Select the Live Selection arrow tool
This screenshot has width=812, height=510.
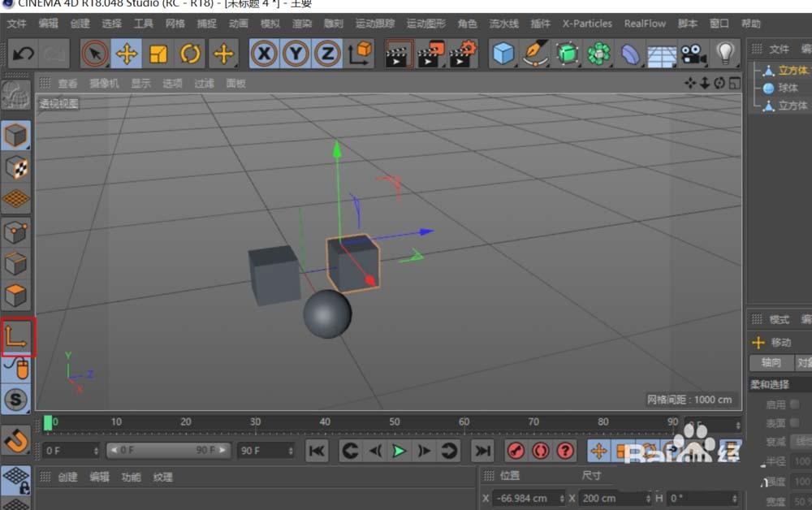pos(94,54)
